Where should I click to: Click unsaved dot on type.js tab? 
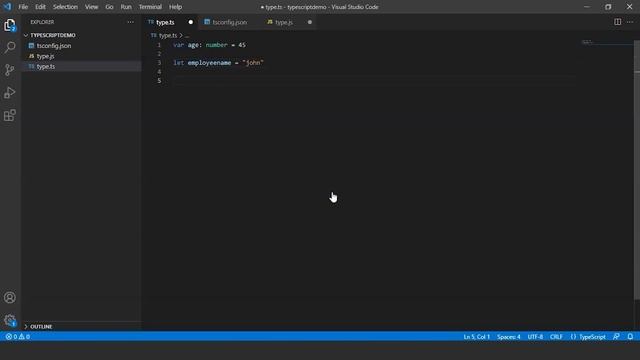pyautogui.click(x=310, y=22)
